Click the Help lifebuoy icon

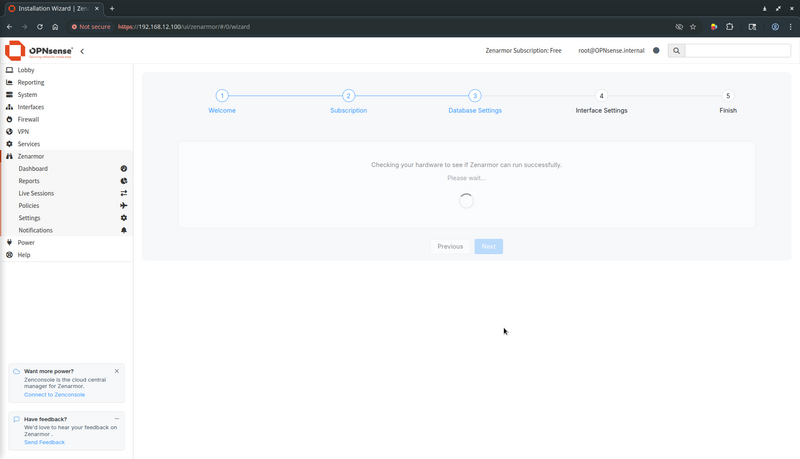click(x=9, y=254)
